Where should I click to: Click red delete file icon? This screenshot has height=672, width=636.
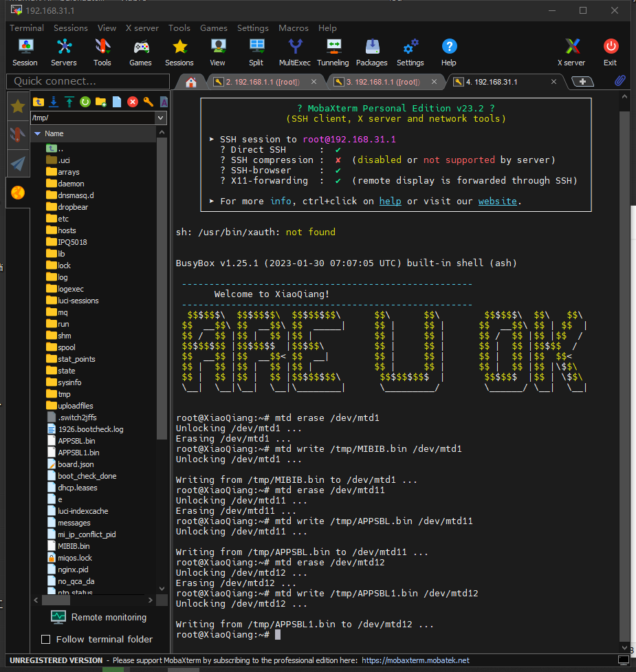(x=133, y=102)
